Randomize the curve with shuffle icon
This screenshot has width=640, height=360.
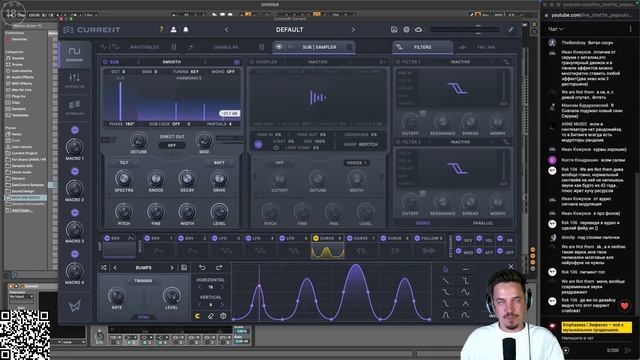point(104,268)
